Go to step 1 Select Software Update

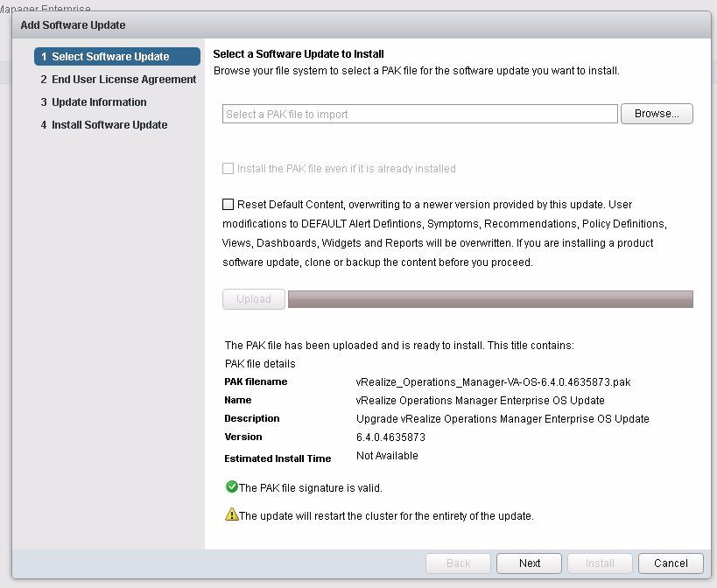pos(109,57)
